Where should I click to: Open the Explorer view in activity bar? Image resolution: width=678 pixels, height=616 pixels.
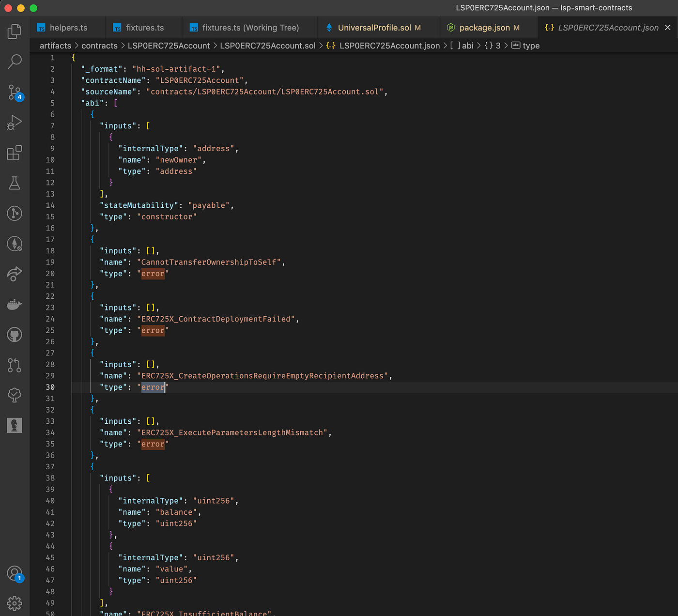[x=15, y=31]
